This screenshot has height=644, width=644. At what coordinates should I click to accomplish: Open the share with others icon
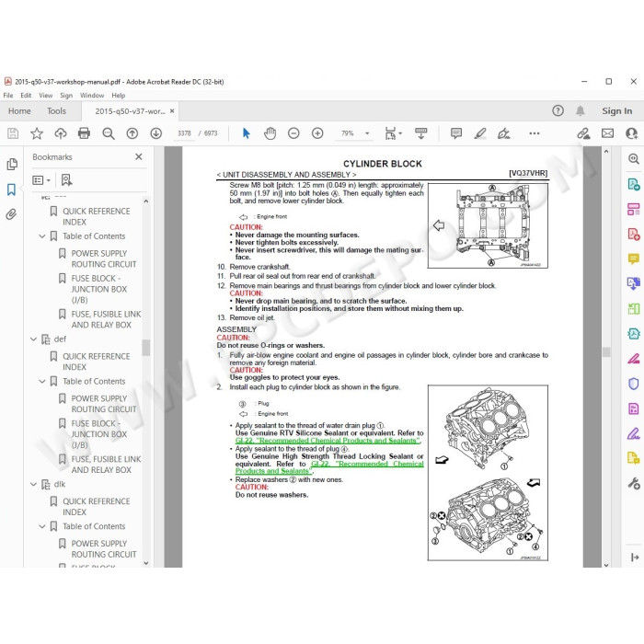coord(631,133)
